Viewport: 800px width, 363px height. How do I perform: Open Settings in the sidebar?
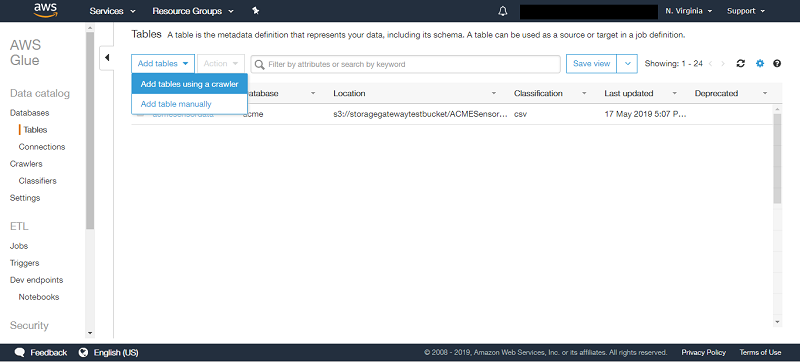[x=25, y=198]
